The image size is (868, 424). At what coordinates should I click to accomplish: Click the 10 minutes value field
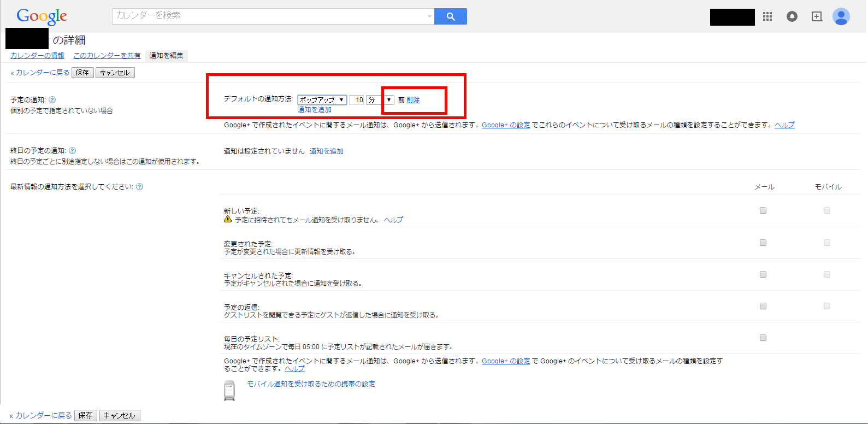pyautogui.click(x=357, y=100)
